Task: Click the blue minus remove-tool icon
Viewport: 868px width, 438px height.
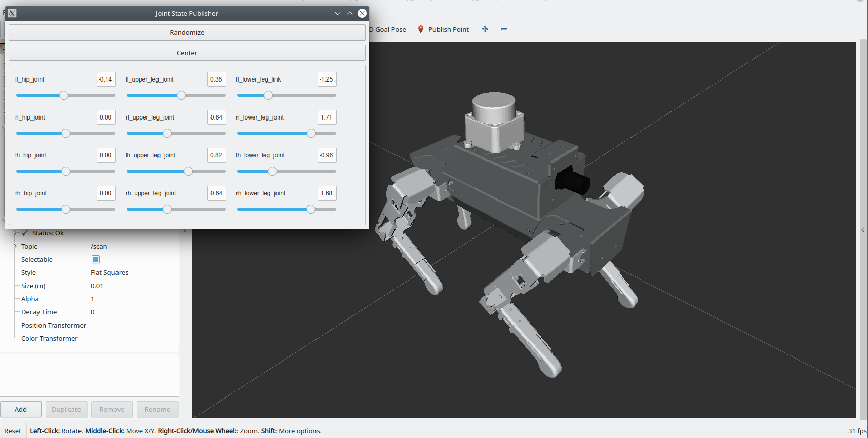Action: (504, 29)
